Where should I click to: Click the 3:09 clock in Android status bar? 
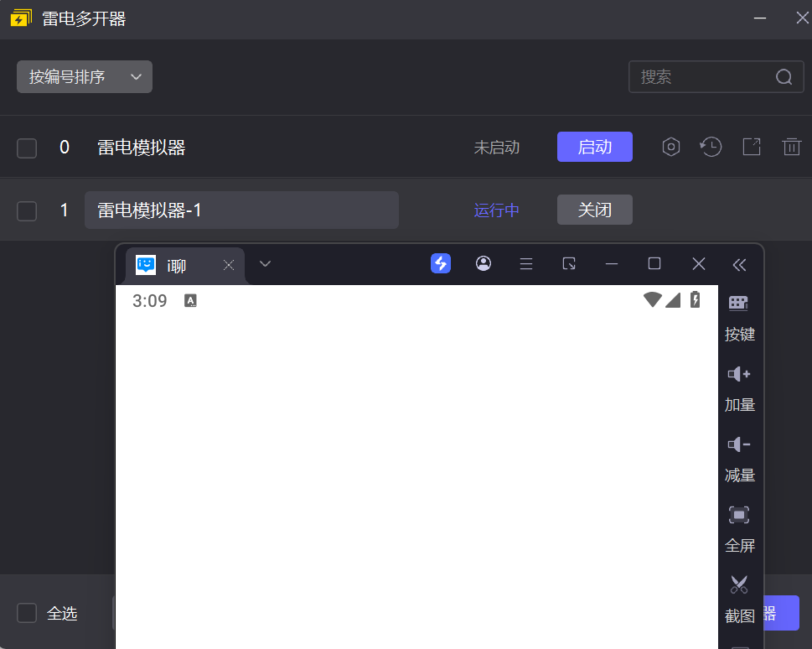(x=150, y=301)
